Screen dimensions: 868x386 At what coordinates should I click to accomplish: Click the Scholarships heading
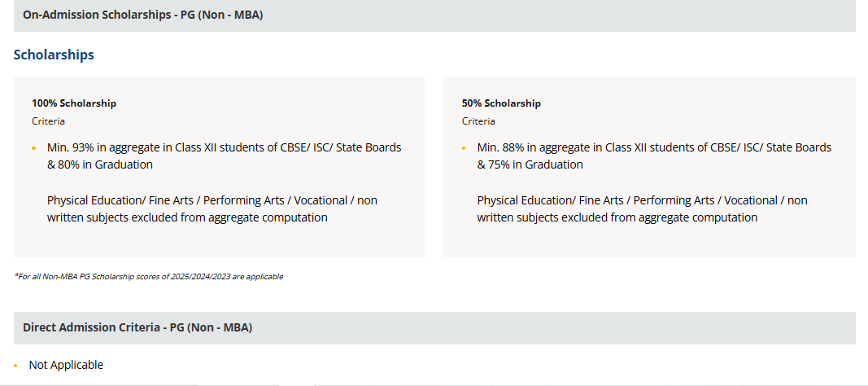(54, 55)
